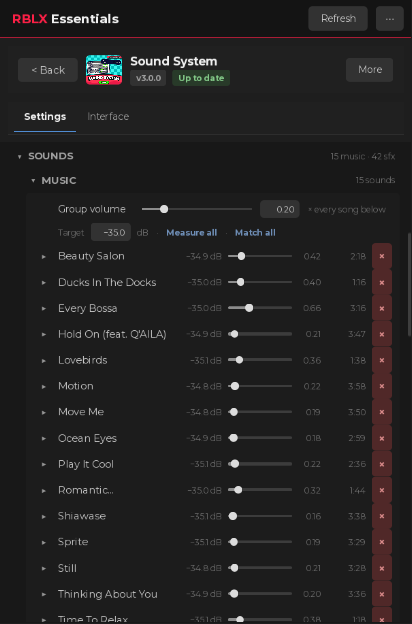Expand the Every Bossa row
Image resolution: width=412 pixels, height=624 pixels.
click(x=44, y=309)
